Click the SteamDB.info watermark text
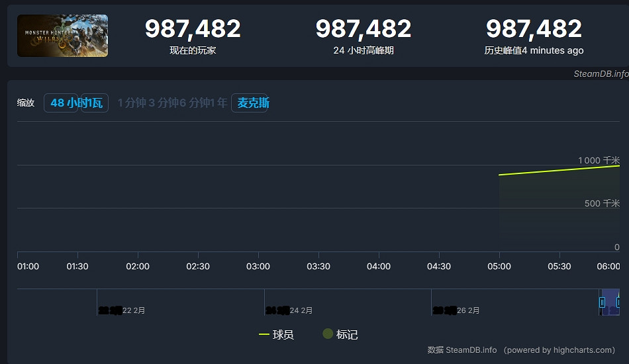Viewport: 629px width, 364px height. (601, 73)
